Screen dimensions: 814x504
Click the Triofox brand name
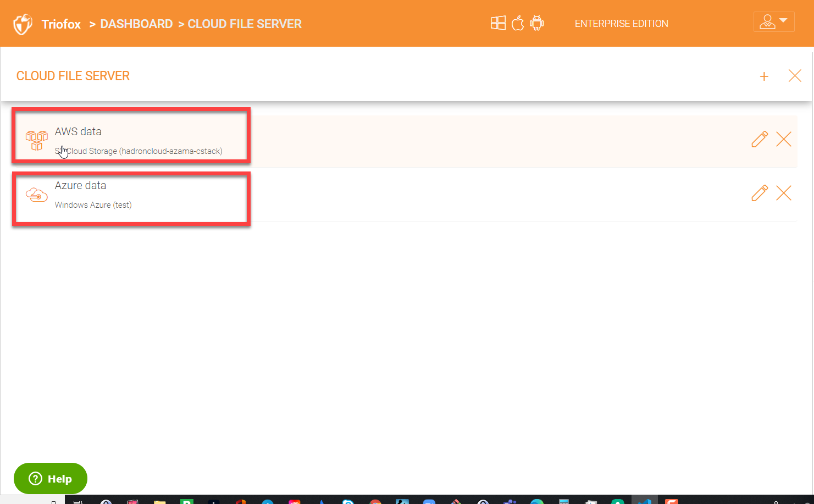click(61, 24)
